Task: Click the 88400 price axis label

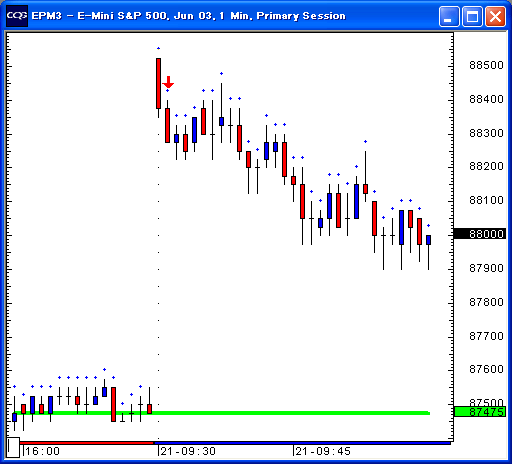Action: 486,99
